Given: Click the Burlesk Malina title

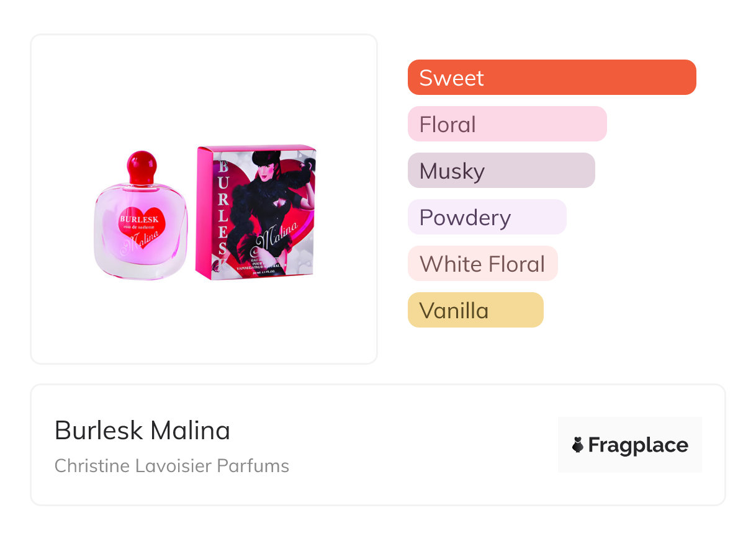Looking at the screenshot, I should [x=142, y=431].
